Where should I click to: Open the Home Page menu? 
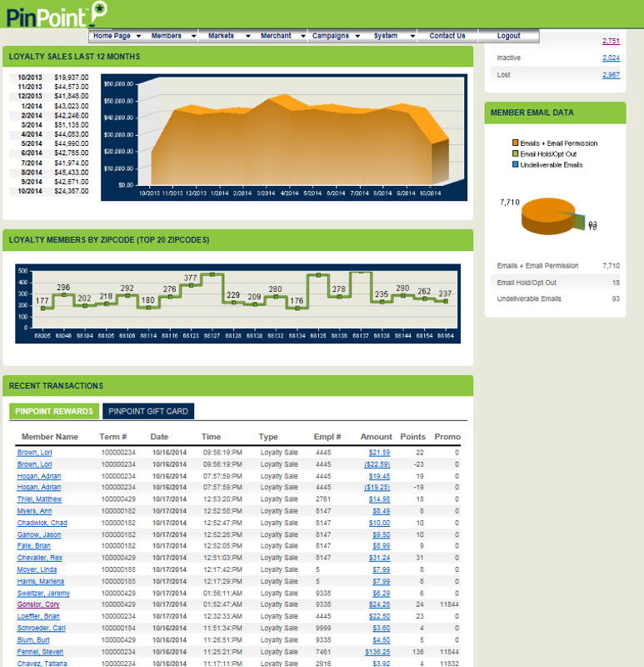112,36
